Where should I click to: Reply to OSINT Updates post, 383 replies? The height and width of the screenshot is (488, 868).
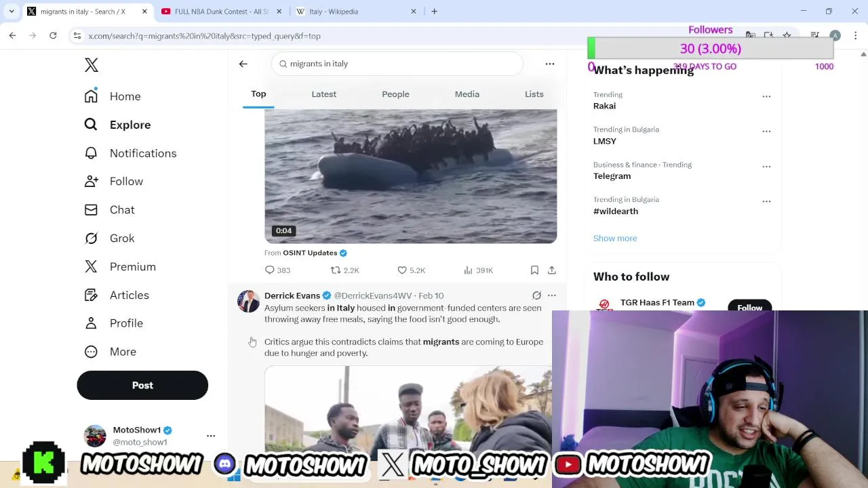[277, 270]
